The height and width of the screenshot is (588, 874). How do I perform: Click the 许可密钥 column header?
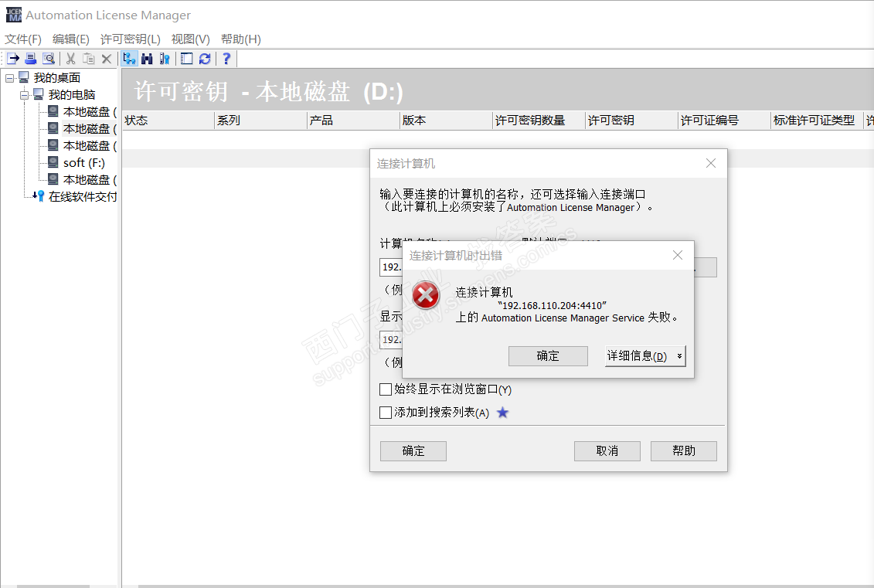point(631,121)
